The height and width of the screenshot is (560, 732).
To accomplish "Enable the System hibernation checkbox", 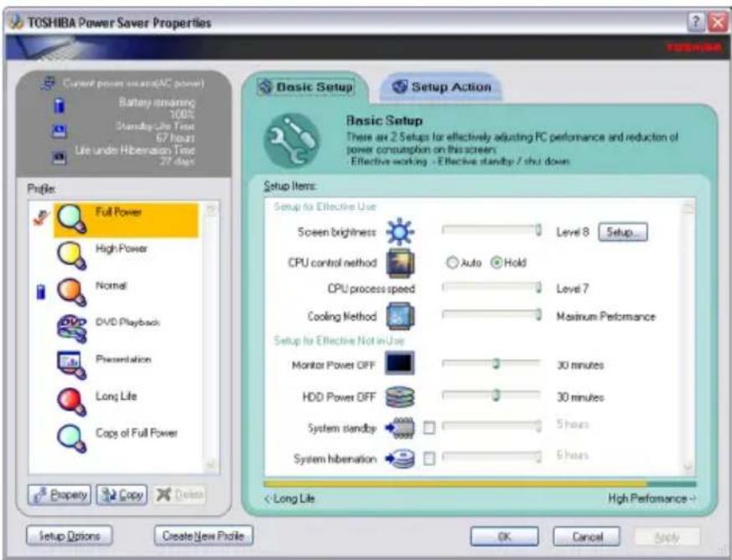I will (429, 459).
